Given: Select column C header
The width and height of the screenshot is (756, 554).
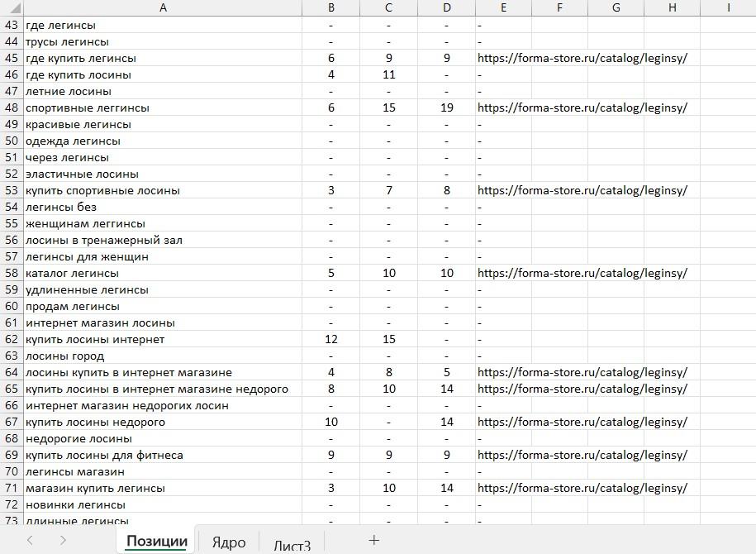Looking at the screenshot, I should click(388, 7).
